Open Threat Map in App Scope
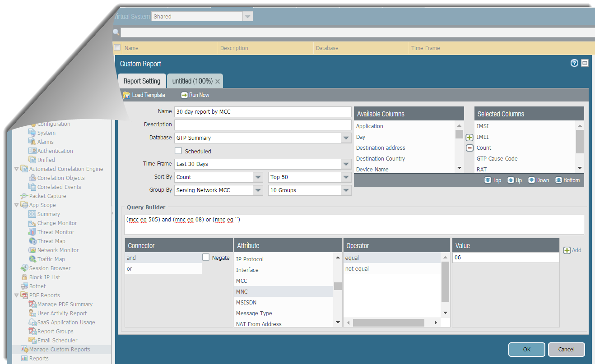Screen dimensions: 595x364 coord(51,241)
